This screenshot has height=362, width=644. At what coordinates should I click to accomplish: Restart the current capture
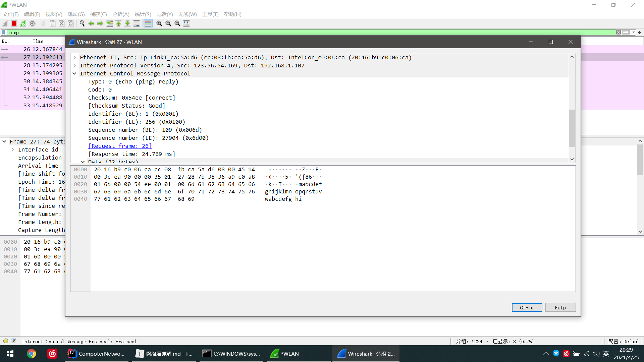pyautogui.click(x=23, y=23)
